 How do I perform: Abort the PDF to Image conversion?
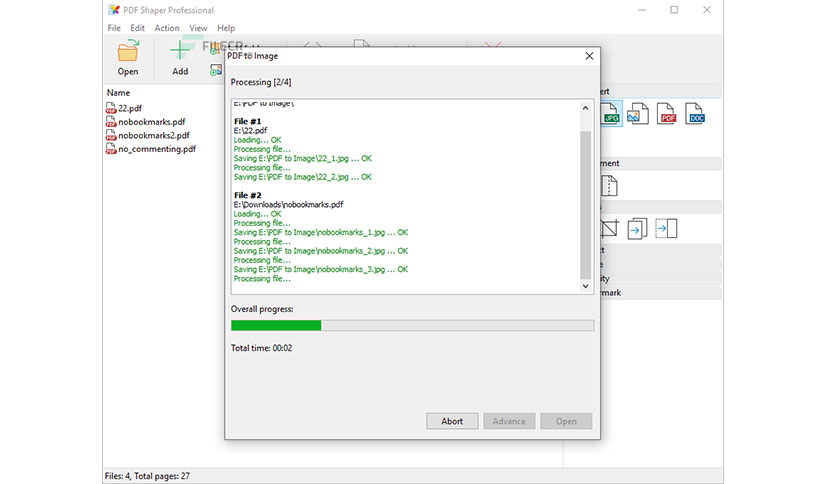click(452, 421)
